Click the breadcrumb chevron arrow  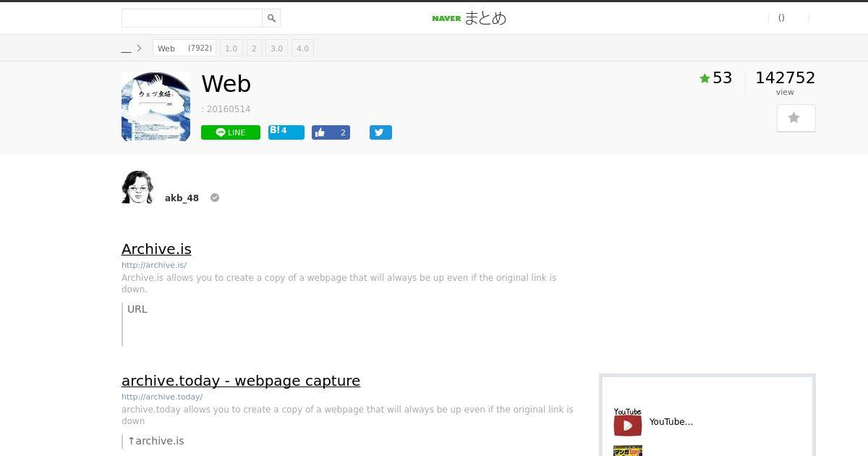139,48
